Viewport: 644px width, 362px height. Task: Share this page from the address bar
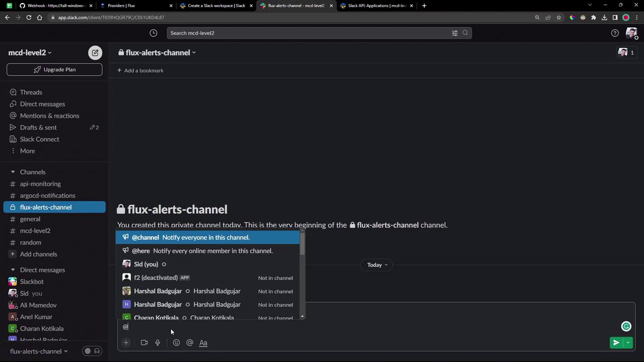[548, 18]
